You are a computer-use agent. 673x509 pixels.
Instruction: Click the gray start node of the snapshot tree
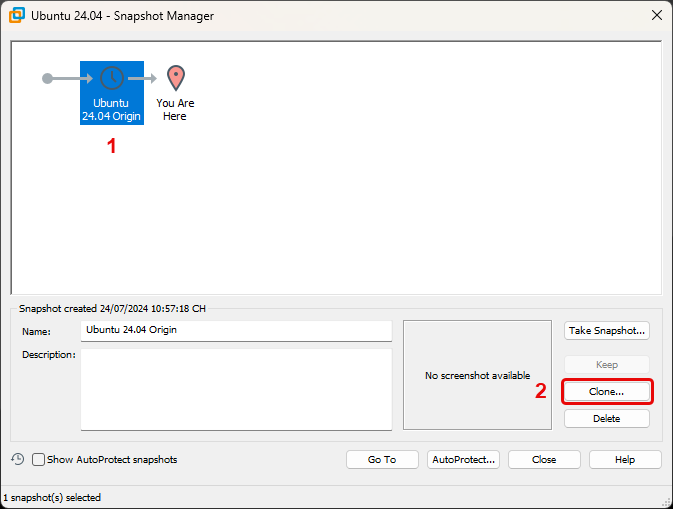[x=47, y=78]
